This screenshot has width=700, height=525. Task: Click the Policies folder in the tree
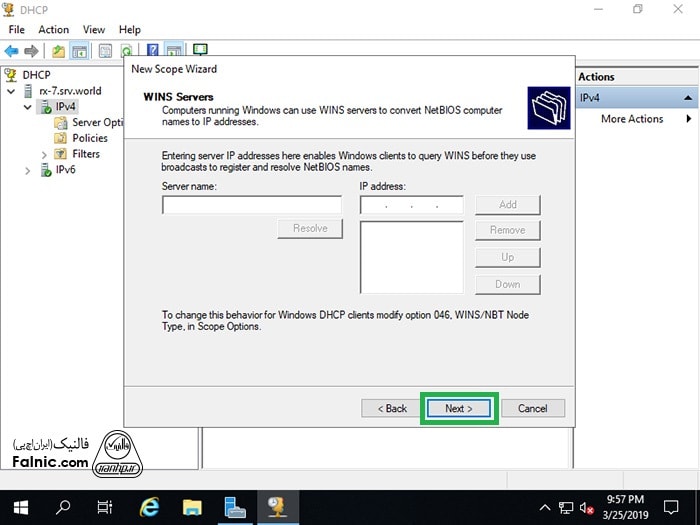[89, 138]
